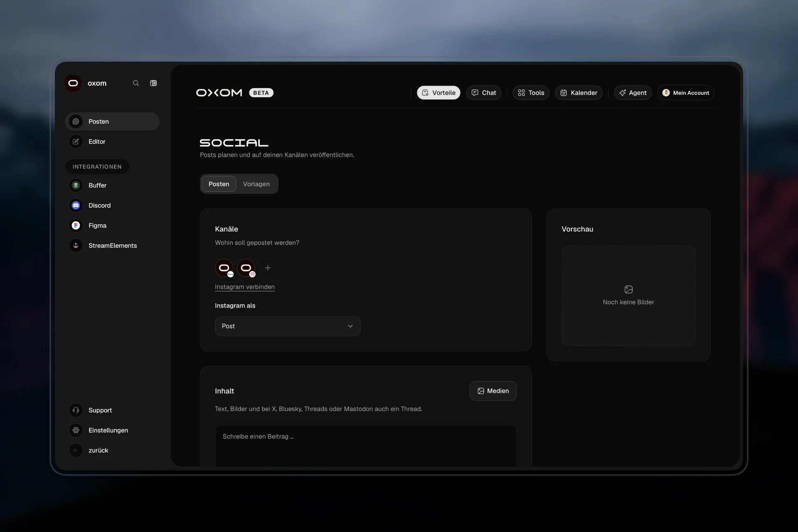Screen dimensions: 798x532
Task: Click the Medien button
Action: pyautogui.click(x=493, y=391)
